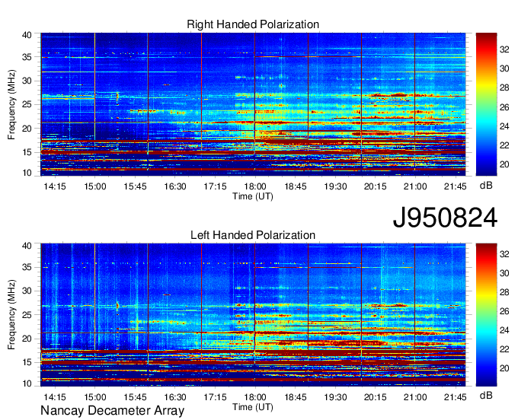Click the "Nancay Decameter Array" caption
Screen dimensions: 518x420
point(112,410)
